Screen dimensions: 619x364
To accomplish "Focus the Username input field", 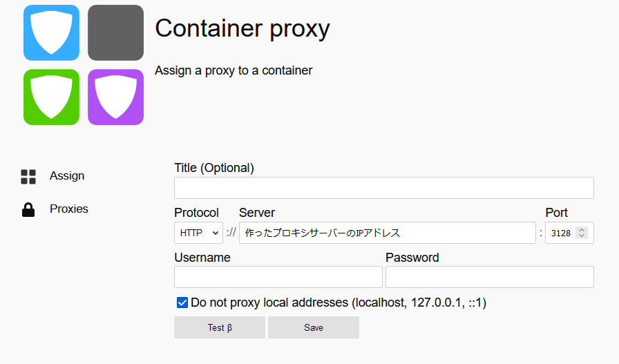I will coord(278,277).
